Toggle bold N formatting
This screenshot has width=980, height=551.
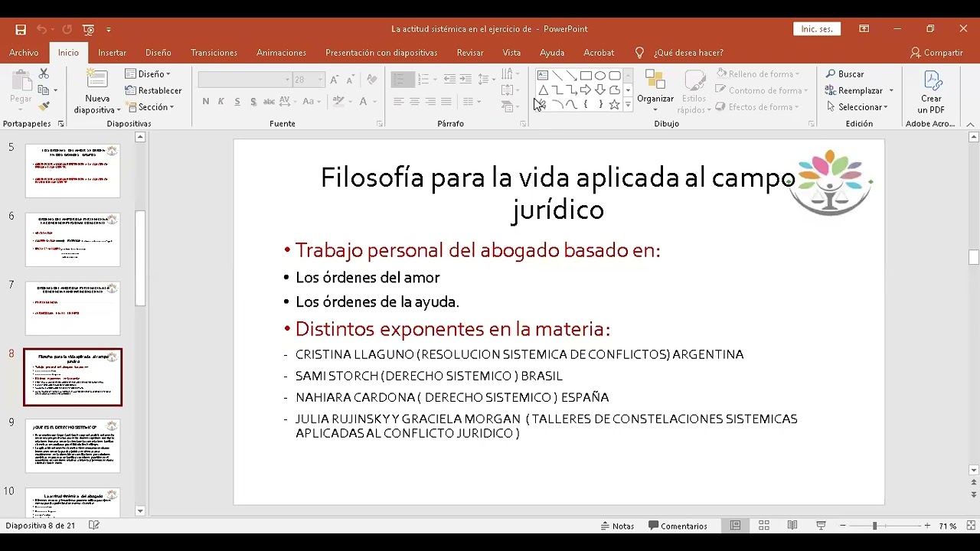[x=205, y=101]
